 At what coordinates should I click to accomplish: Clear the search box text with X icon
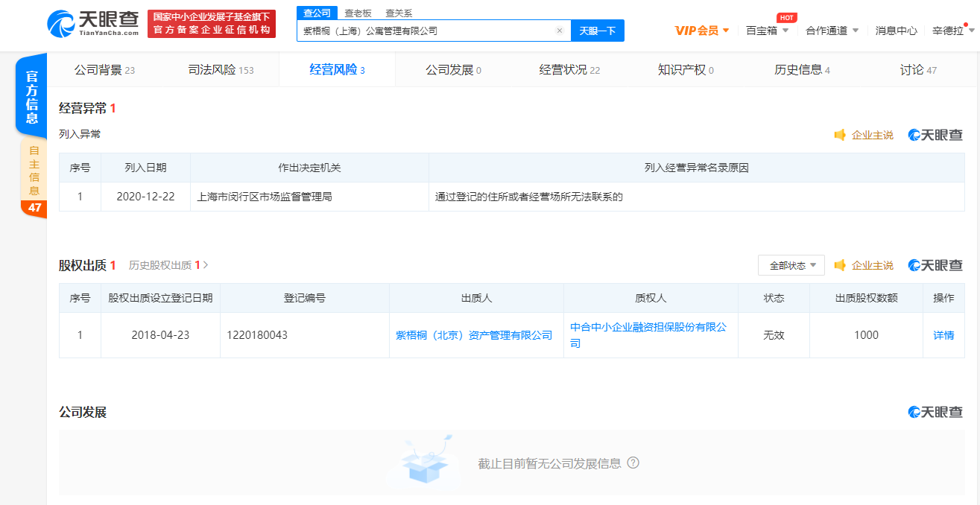560,31
